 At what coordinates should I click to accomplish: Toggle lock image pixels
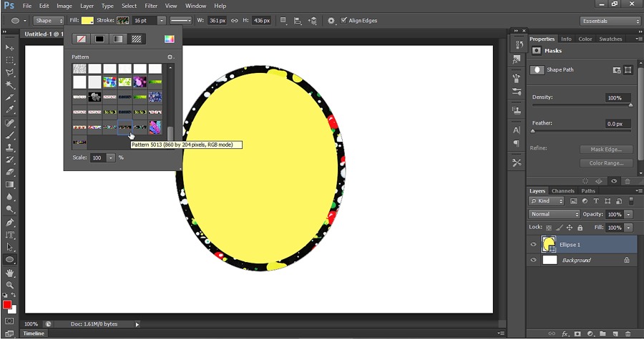pos(560,228)
